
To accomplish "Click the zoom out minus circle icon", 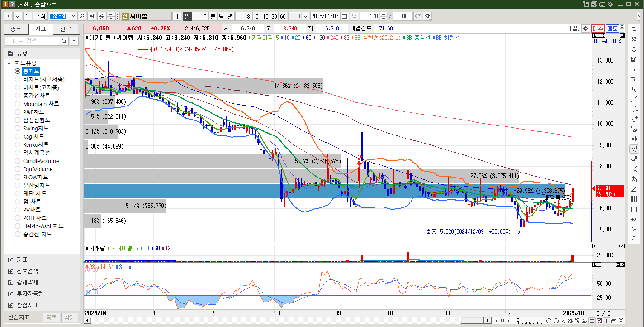I will (x=549, y=321).
